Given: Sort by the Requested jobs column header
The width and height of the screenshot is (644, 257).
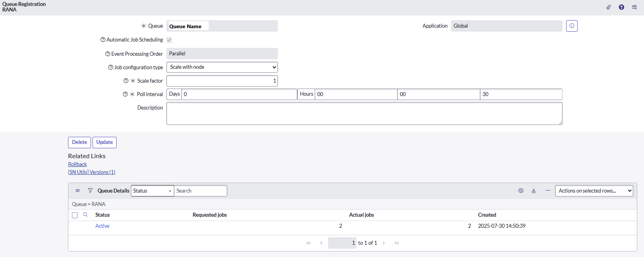Looking at the screenshot, I should pyautogui.click(x=210, y=215).
